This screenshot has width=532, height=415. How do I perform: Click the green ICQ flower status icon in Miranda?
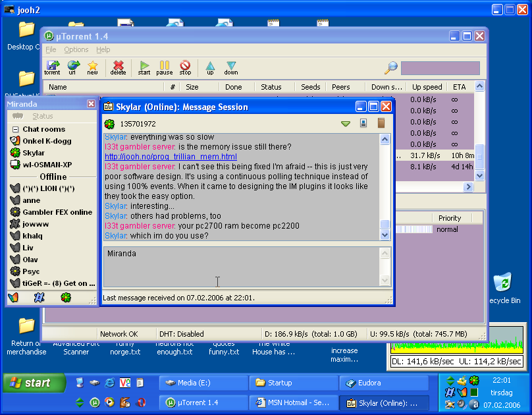[66, 298]
